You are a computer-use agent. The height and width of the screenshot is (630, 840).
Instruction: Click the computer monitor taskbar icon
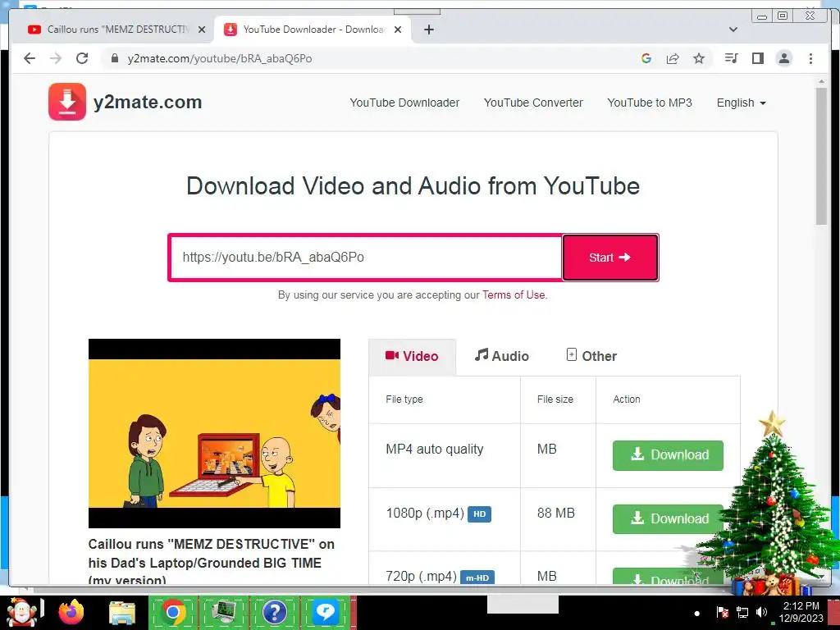224,612
